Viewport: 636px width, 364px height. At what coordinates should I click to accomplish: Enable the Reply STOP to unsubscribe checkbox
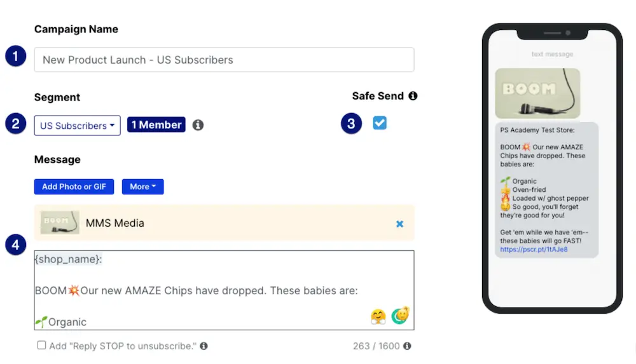tap(41, 346)
